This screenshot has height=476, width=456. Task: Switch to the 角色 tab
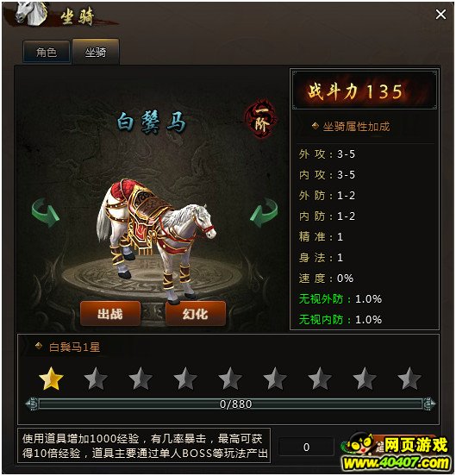[47, 52]
